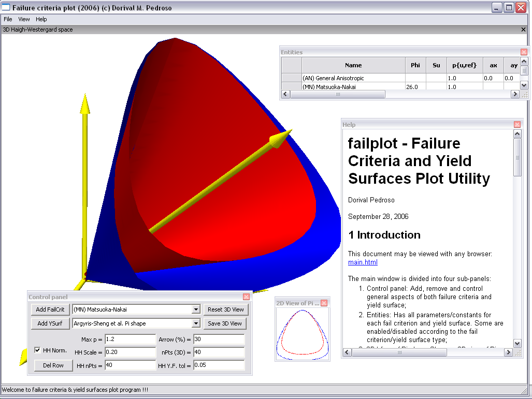Viewport: 532px width, 399px height.
Task: Close the 3D Haigh-Westergard space view
Action: coord(523,30)
